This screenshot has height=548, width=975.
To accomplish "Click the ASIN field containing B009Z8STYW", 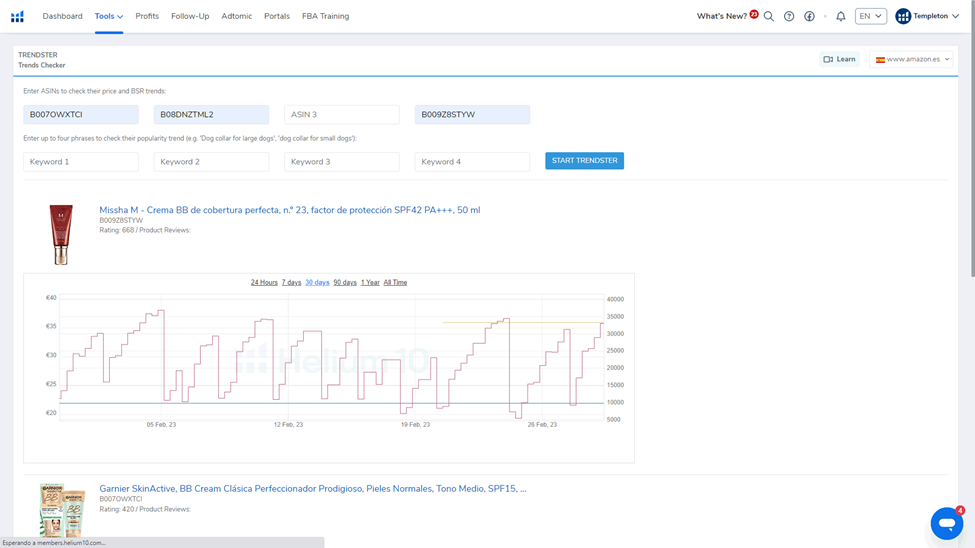I will click(473, 114).
